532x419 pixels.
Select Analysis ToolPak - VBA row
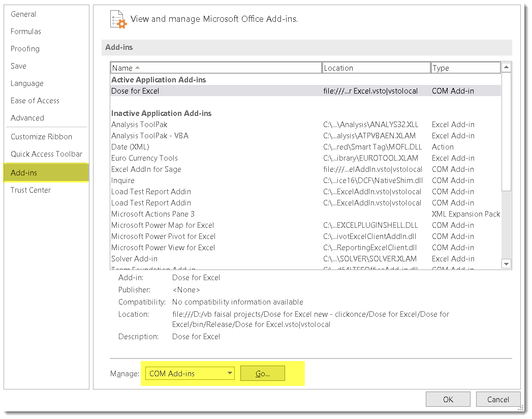[306, 136]
